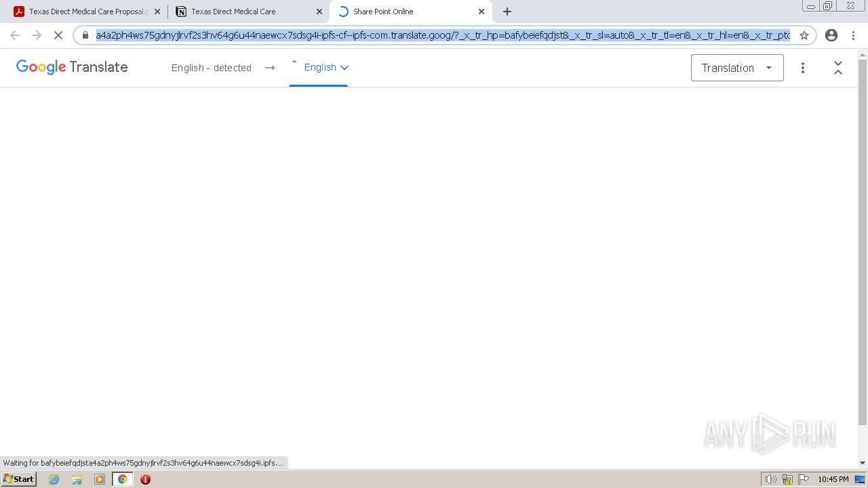Go forward to the next page

37,35
